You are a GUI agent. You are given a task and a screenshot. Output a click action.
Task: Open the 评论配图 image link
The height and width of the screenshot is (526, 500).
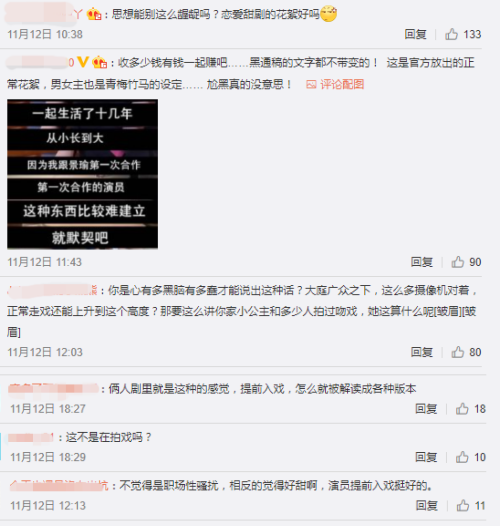click(342, 84)
